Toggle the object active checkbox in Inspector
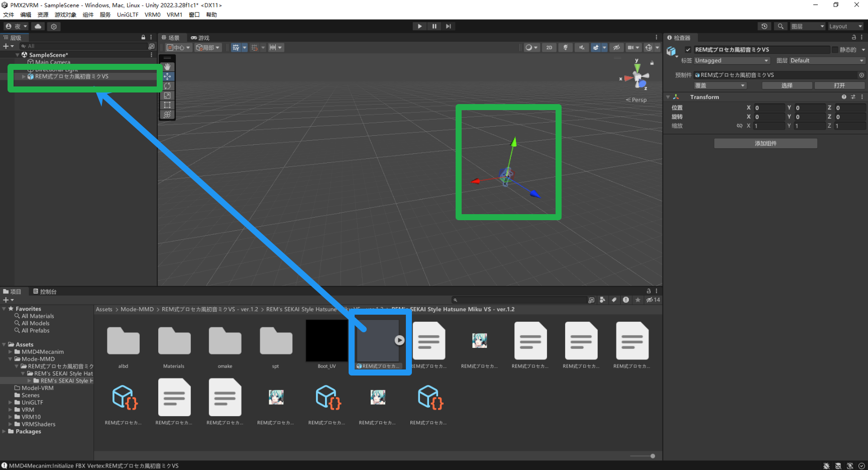 coord(688,50)
